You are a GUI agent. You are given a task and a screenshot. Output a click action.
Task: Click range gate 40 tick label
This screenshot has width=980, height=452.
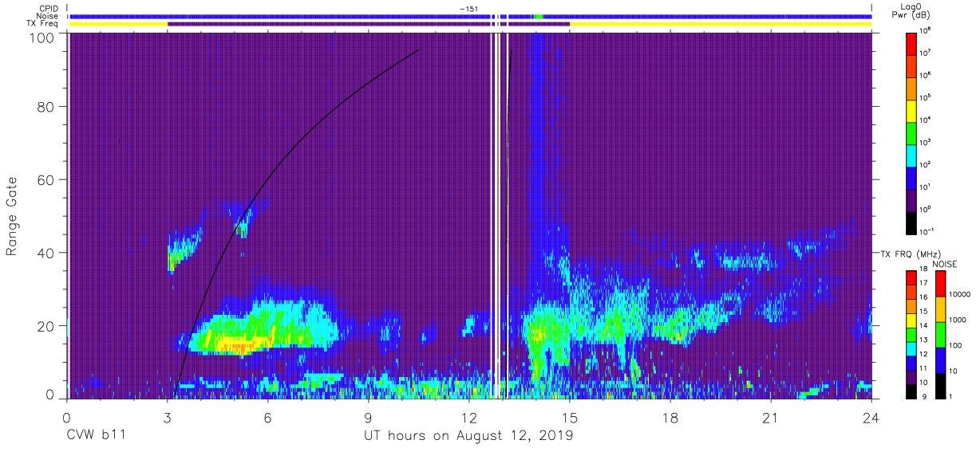[x=46, y=253]
